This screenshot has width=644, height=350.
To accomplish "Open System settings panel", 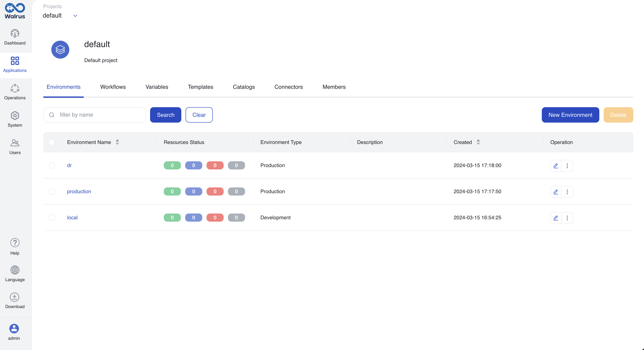I will click(15, 120).
